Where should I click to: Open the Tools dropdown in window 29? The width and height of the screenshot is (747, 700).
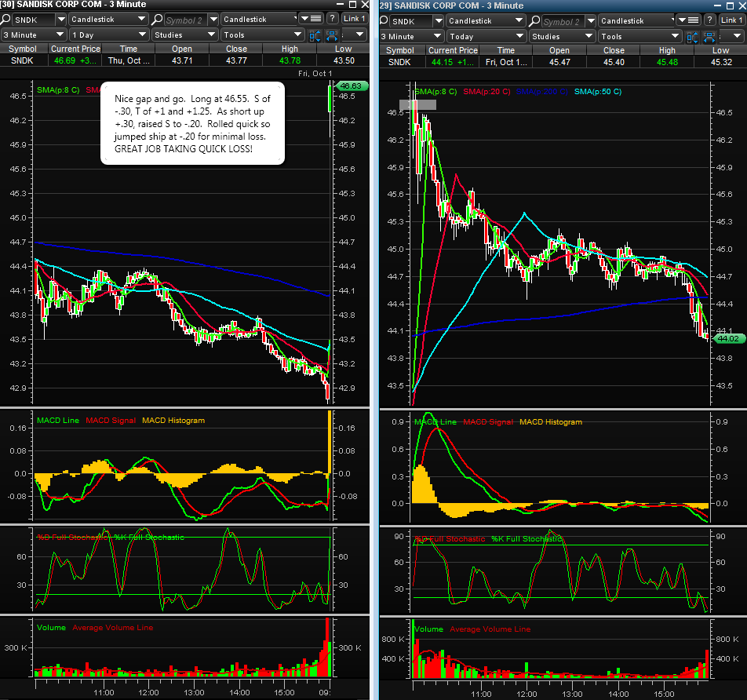coord(640,37)
